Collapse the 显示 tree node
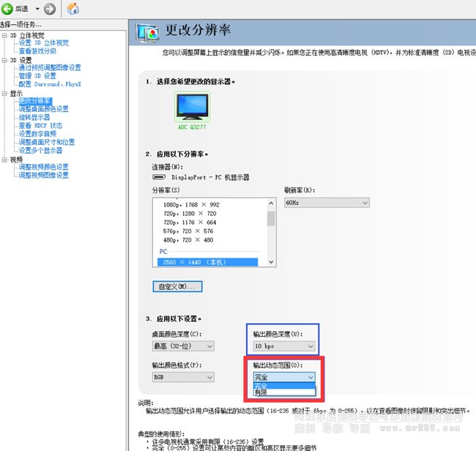The height and width of the screenshot is (451, 476). click(4, 94)
